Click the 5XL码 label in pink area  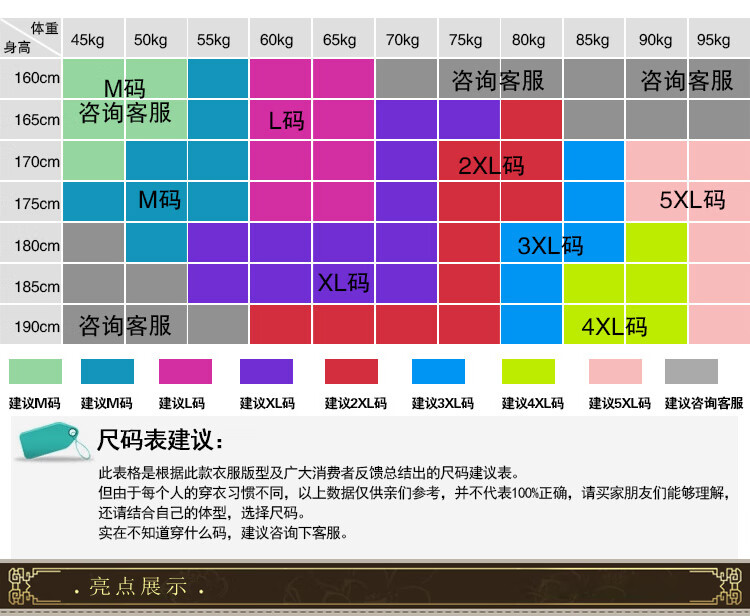[x=692, y=200]
